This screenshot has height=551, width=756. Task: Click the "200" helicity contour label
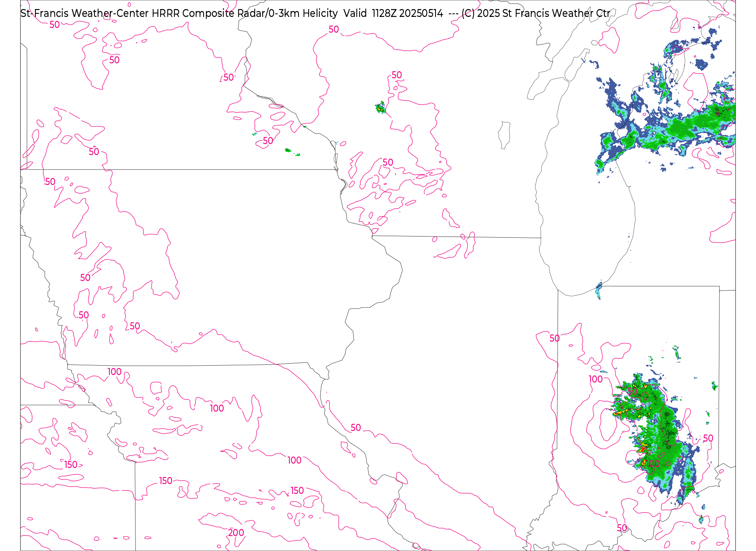click(236, 533)
